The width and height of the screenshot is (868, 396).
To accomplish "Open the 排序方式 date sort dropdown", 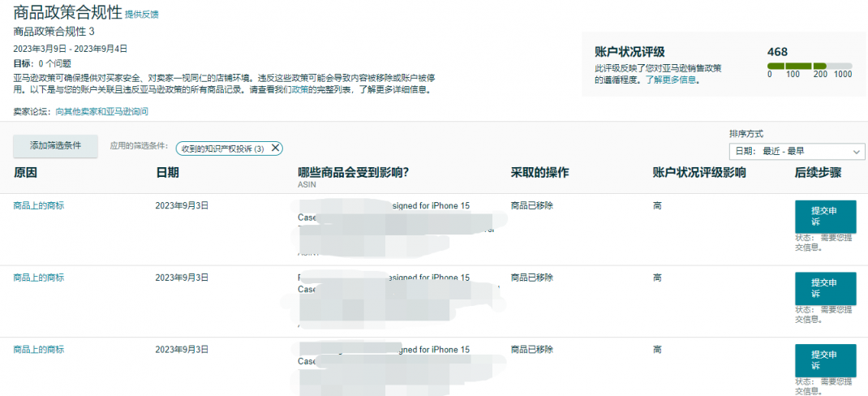I will pos(797,151).
